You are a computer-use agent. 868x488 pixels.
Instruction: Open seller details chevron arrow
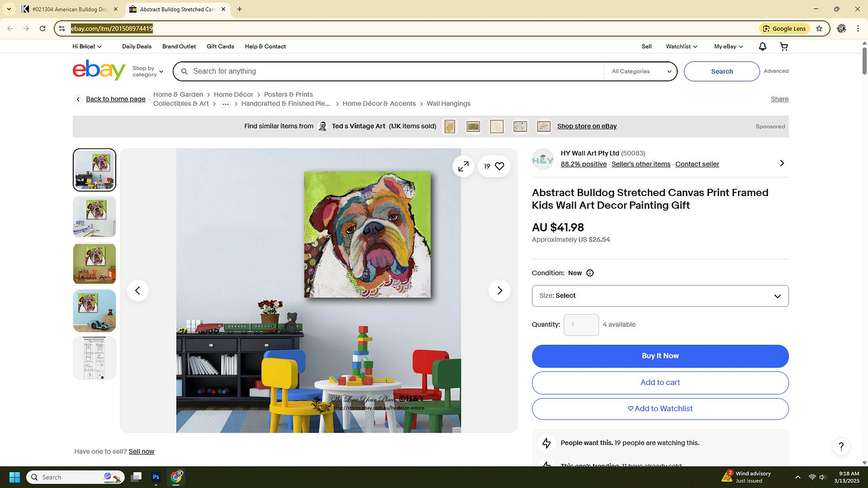(x=782, y=163)
